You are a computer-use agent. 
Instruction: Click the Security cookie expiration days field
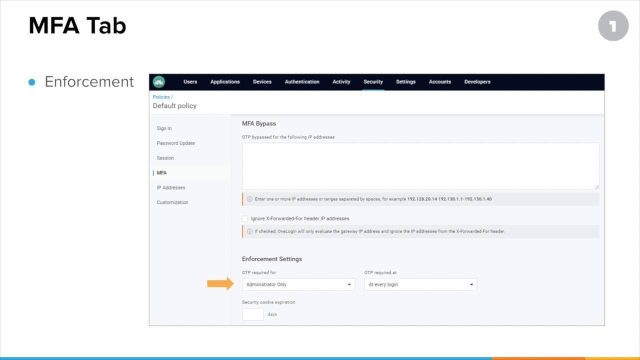click(x=253, y=314)
